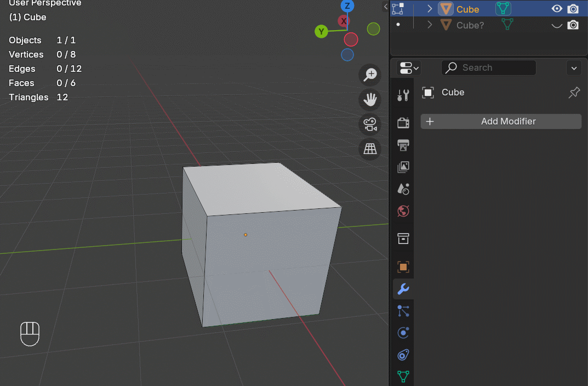Open the Physics Properties tab
Screen dimensions: 588x386
[x=403, y=333]
